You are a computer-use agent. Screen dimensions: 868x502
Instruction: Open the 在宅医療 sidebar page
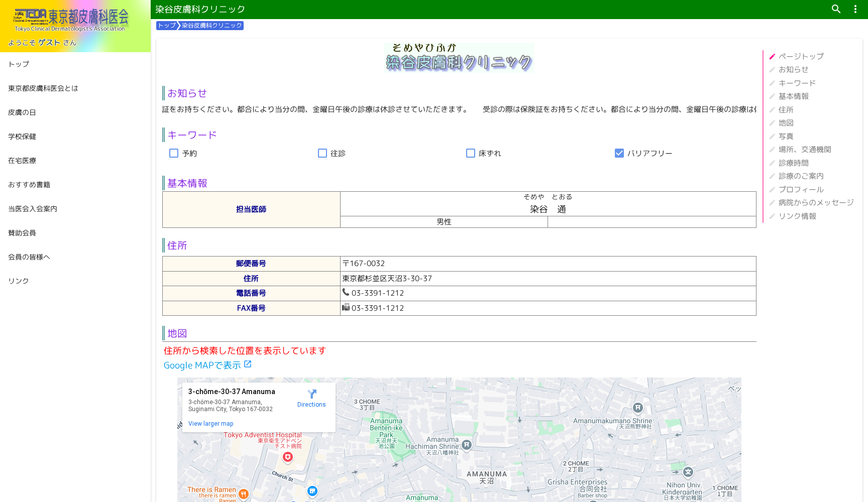22,160
